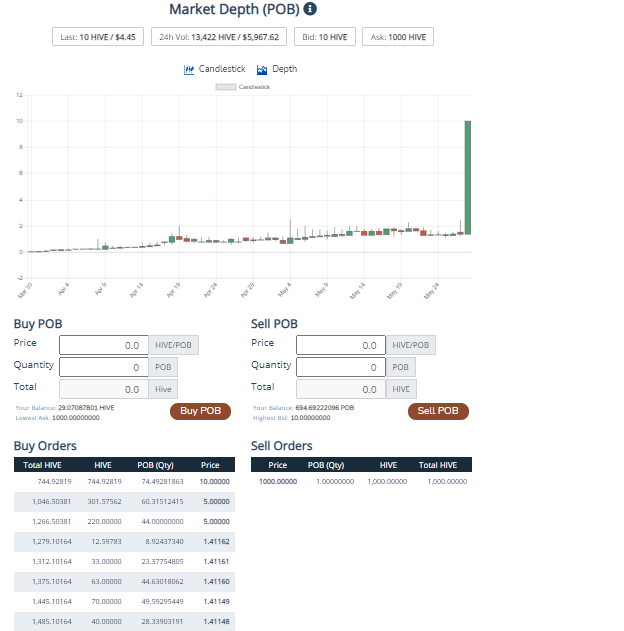
Task: Click the Buy POB Quantity input field
Action: 104,367
